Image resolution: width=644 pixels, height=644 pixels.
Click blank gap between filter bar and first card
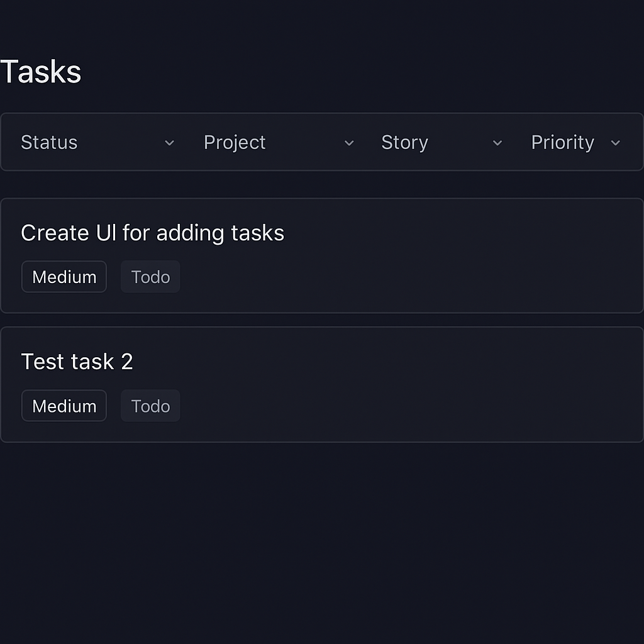tap(322, 184)
